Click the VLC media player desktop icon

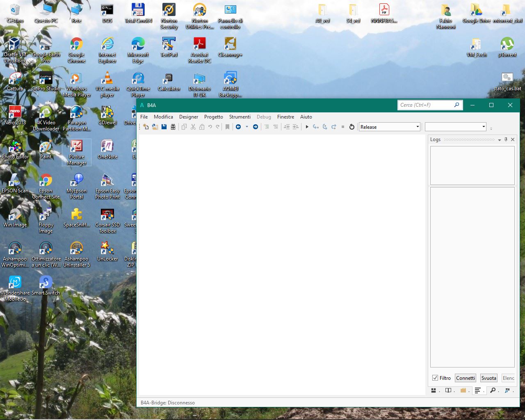point(107,84)
